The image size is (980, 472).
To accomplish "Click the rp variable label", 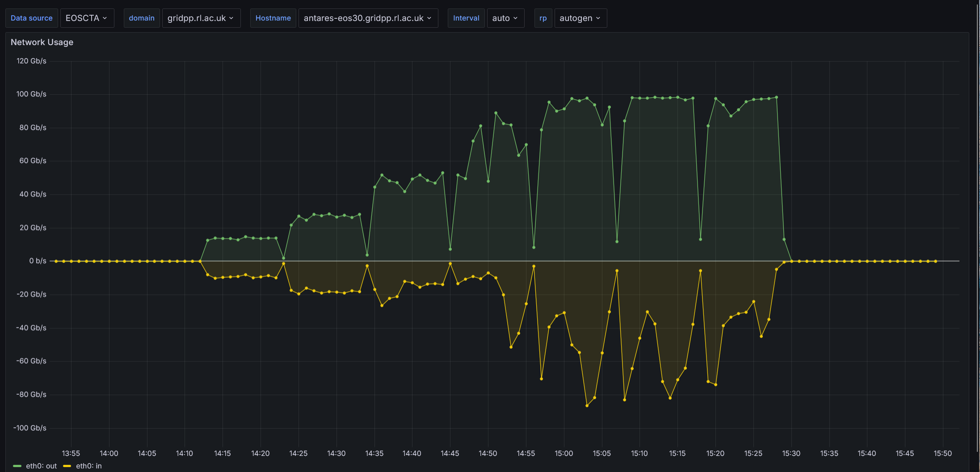I will tap(543, 18).
